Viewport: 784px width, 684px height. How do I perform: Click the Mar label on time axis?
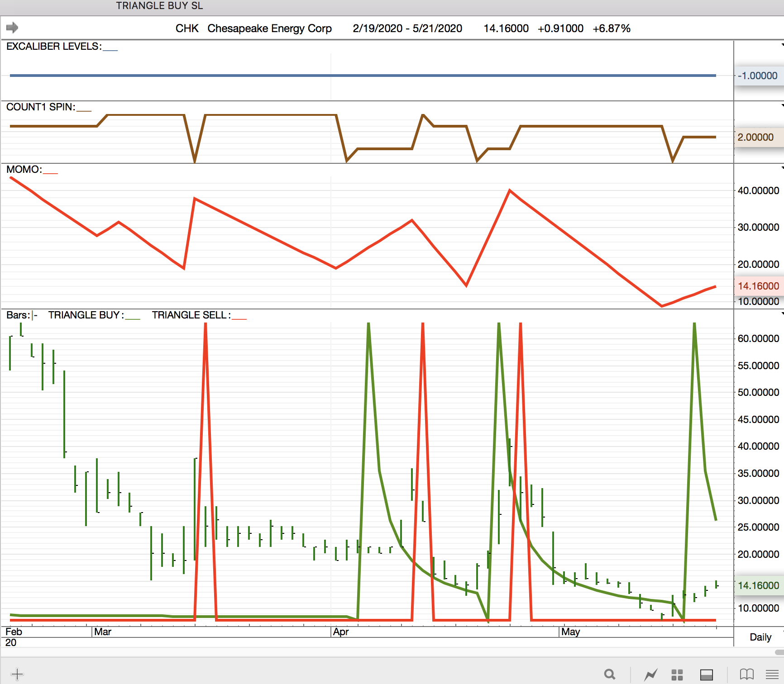103,632
